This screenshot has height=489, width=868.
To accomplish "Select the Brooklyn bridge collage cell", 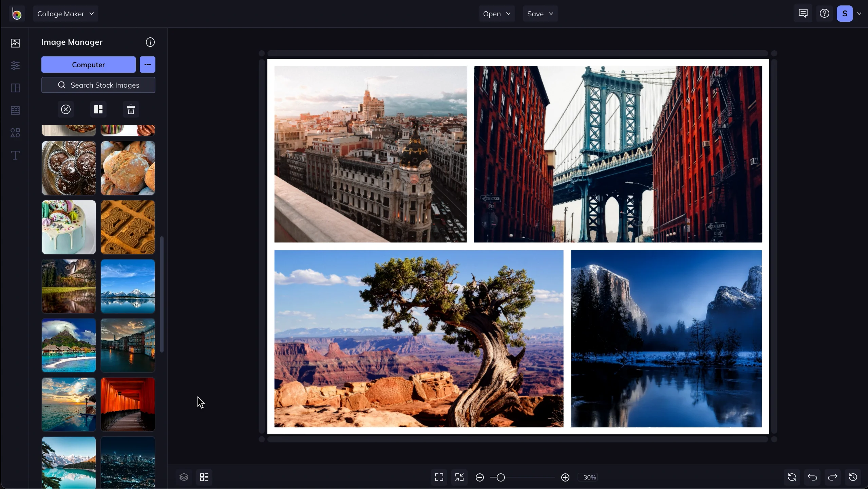I will (x=618, y=154).
